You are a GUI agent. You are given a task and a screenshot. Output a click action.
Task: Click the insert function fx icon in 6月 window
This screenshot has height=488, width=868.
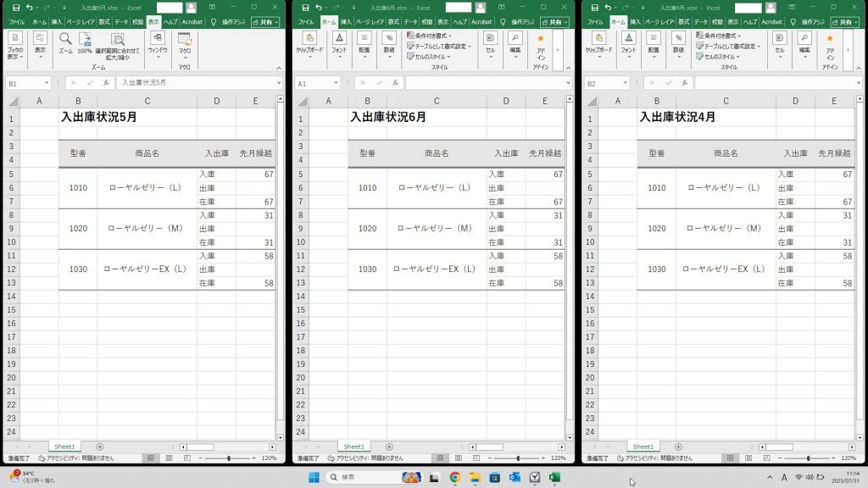[x=395, y=83]
